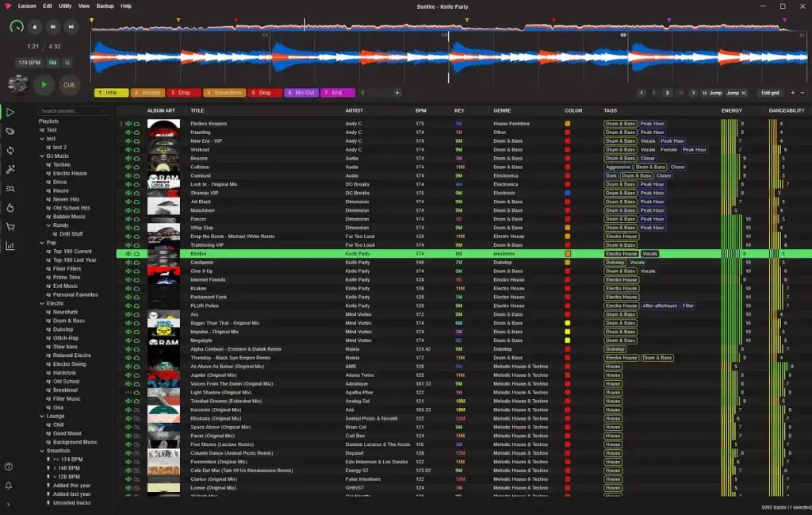Add a new cue with the plus button
This screenshot has height=515, width=812.
[397, 93]
